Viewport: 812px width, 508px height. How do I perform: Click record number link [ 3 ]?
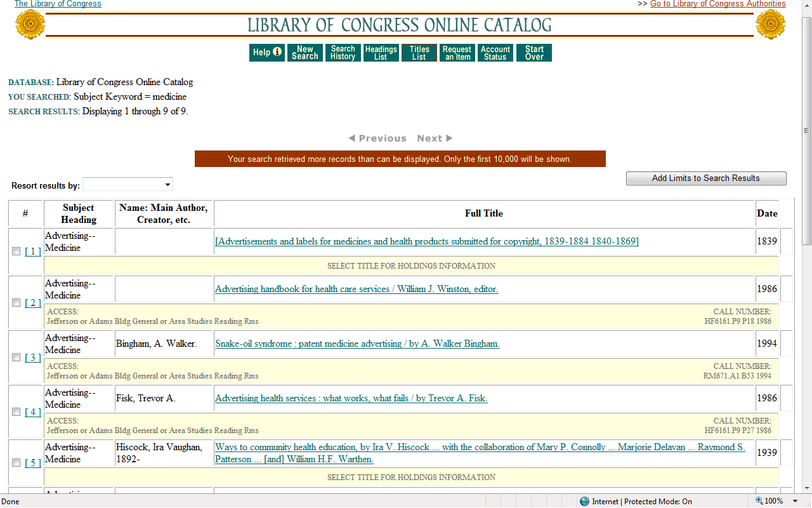tap(33, 358)
